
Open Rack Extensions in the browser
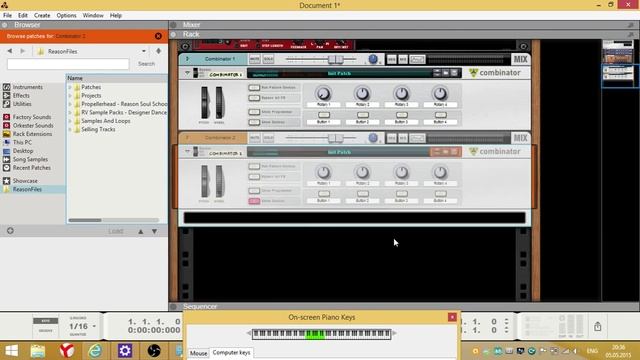coord(32,134)
